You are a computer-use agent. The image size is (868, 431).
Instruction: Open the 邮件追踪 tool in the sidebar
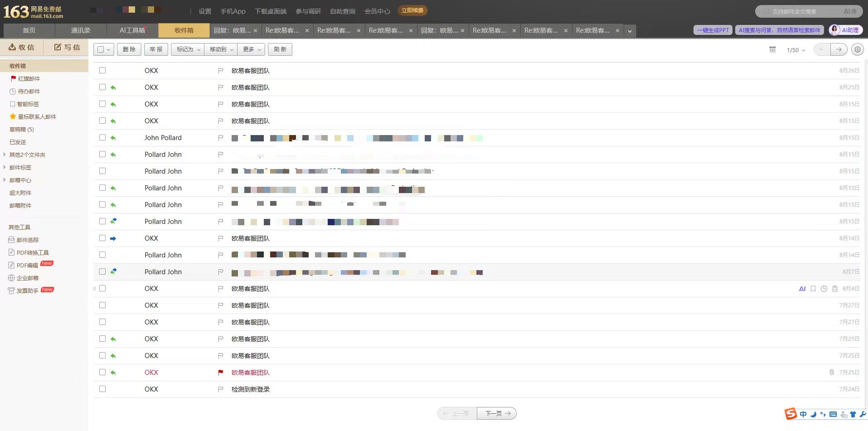pos(27,240)
